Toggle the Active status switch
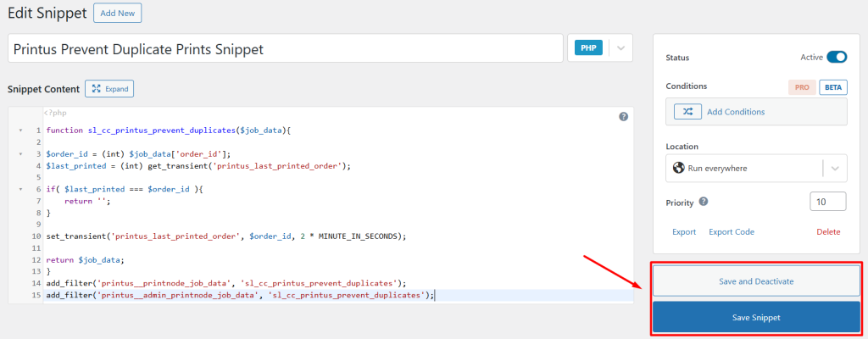This screenshot has width=868, height=339. tap(837, 58)
